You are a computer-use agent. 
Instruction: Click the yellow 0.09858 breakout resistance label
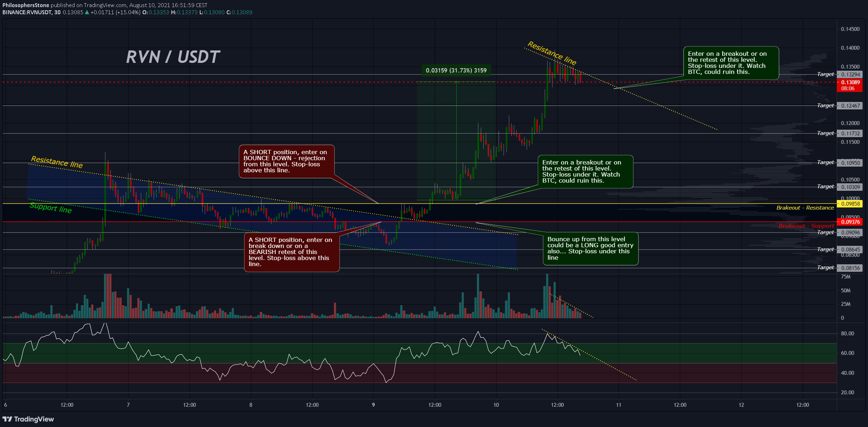tap(850, 204)
